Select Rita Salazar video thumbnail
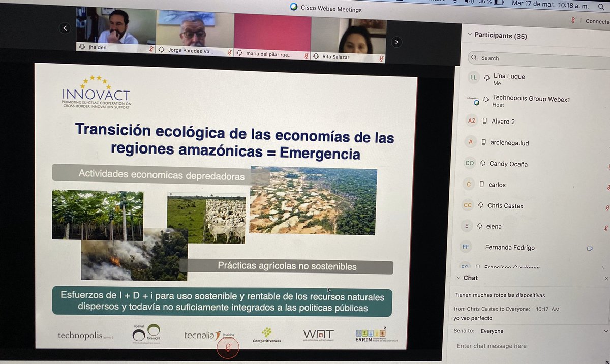 (349, 40)
